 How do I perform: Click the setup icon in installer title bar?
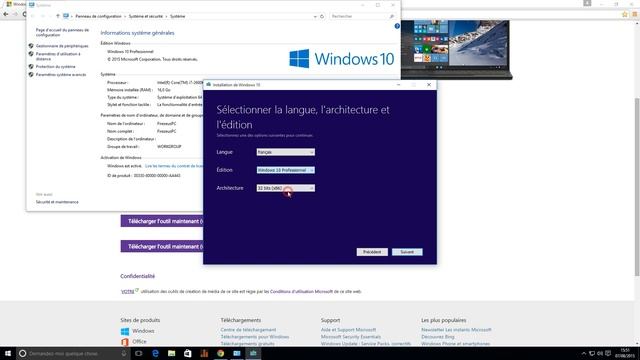pos(209,84)
